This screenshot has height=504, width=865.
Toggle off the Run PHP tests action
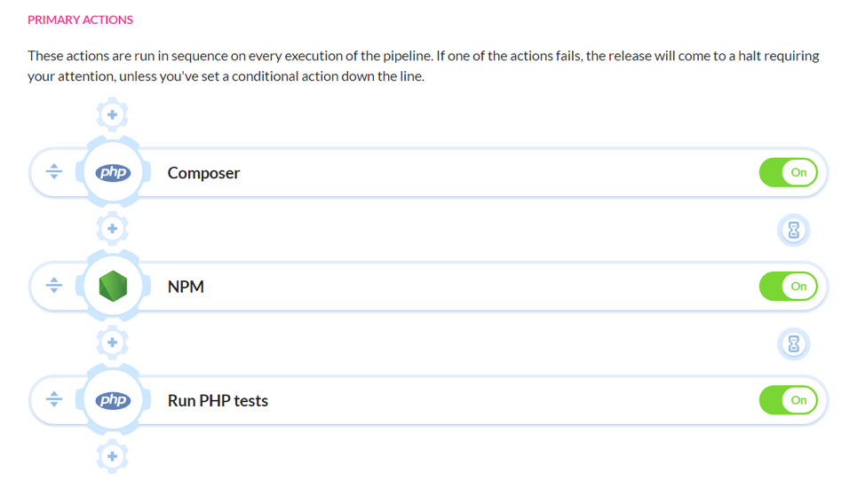point(788,400)
